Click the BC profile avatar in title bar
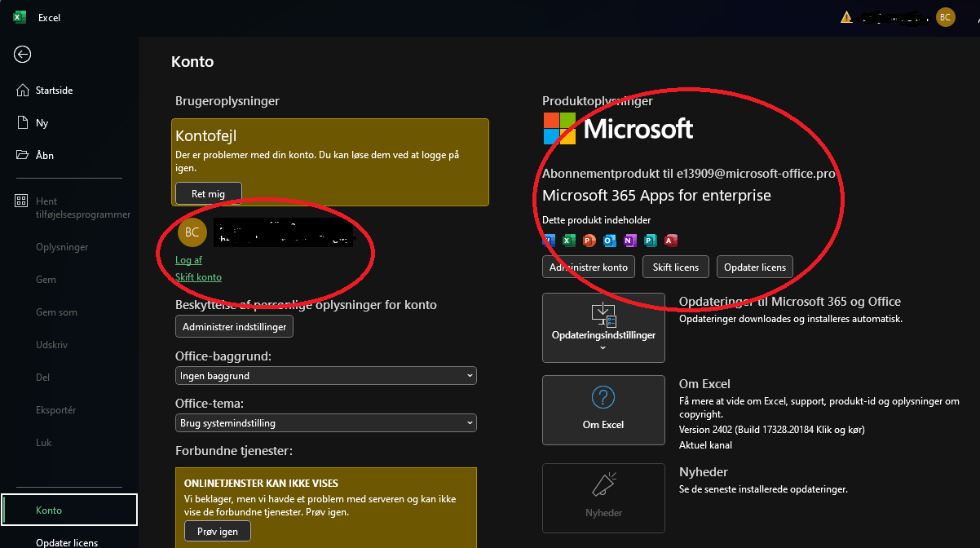 pyautogui.click(x=946, y=17)
